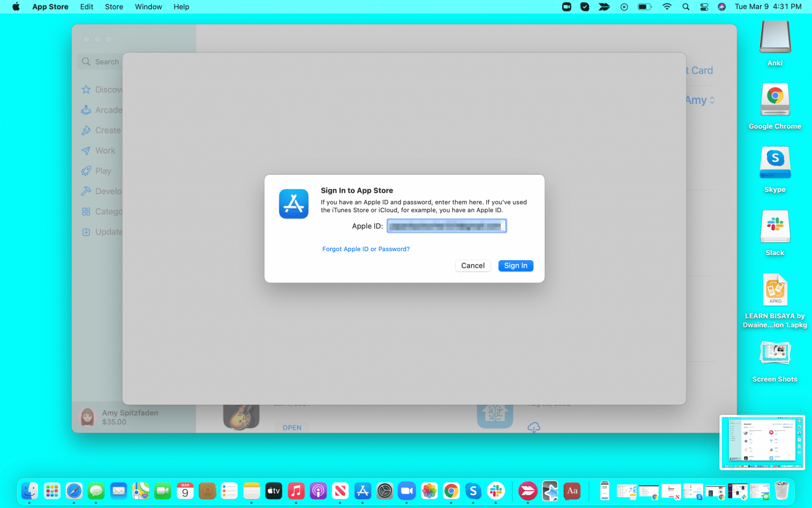
Task: Open the Store menu in the menu bar
Action: tap(114, 7)
